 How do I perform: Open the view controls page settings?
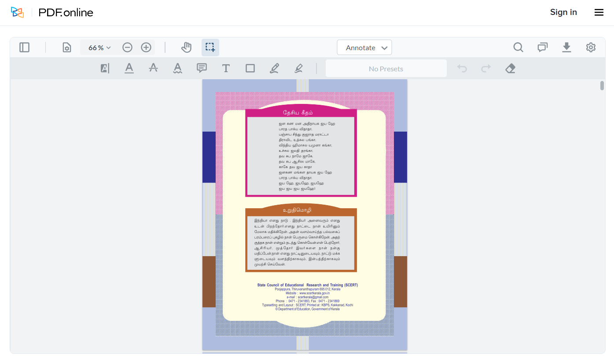(66, 48)
